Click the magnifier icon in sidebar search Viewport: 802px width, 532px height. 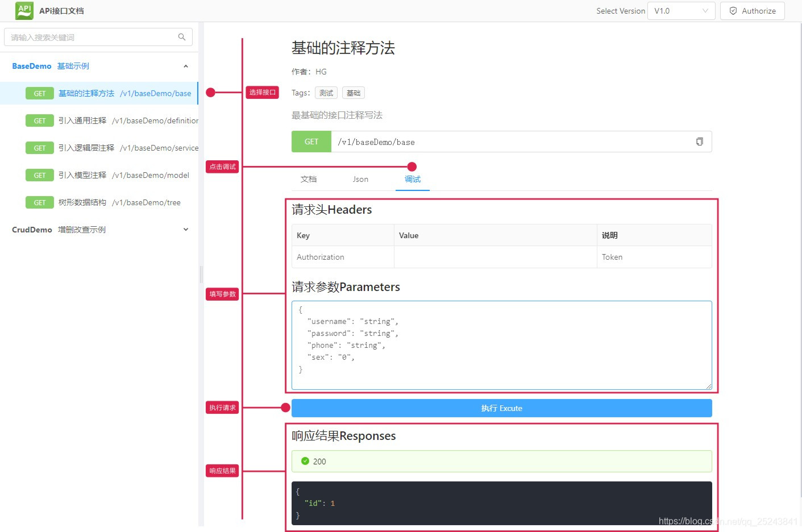tap(181, 36)
